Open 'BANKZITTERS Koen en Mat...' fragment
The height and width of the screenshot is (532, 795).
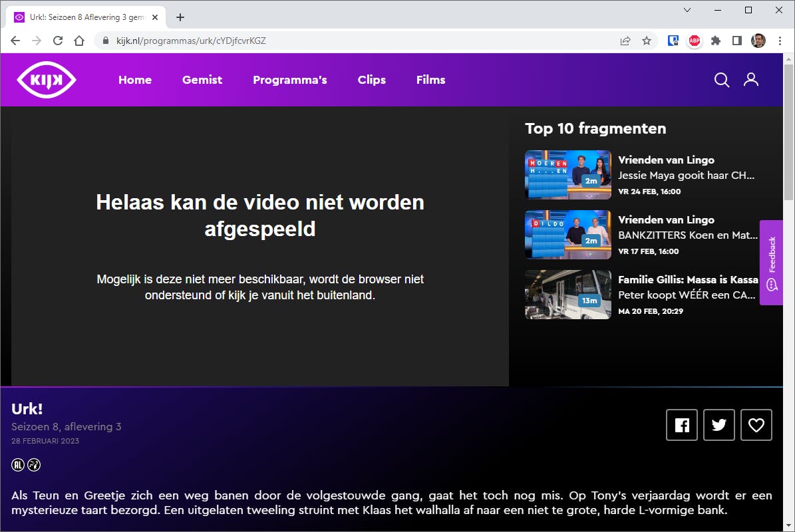pos(687,235)
